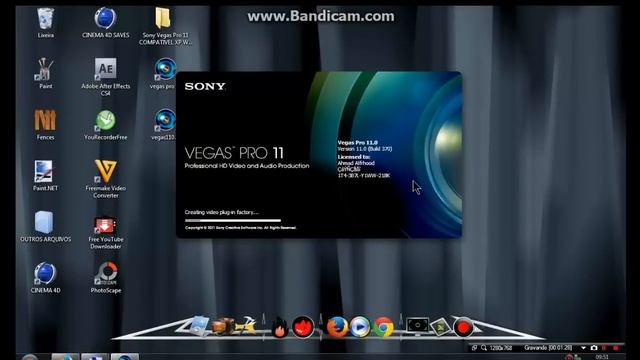Pause the Bandicam recording
Viewport: 640px width, 360px height.
tap(604, 348)
